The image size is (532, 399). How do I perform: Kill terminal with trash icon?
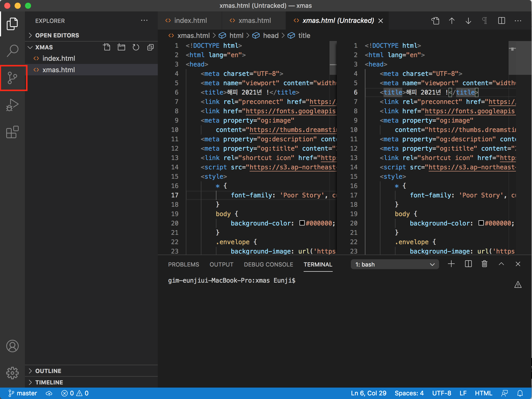(x=484, y=264)
